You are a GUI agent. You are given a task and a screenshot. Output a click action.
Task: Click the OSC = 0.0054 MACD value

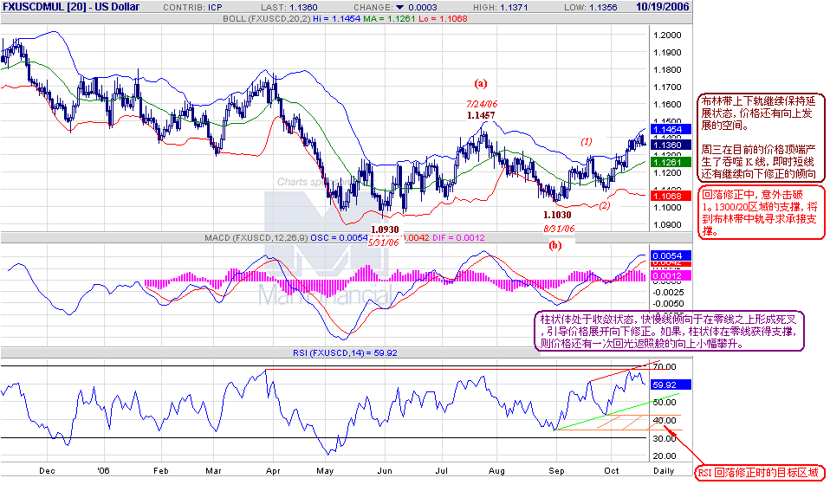(x=339, y=238)
